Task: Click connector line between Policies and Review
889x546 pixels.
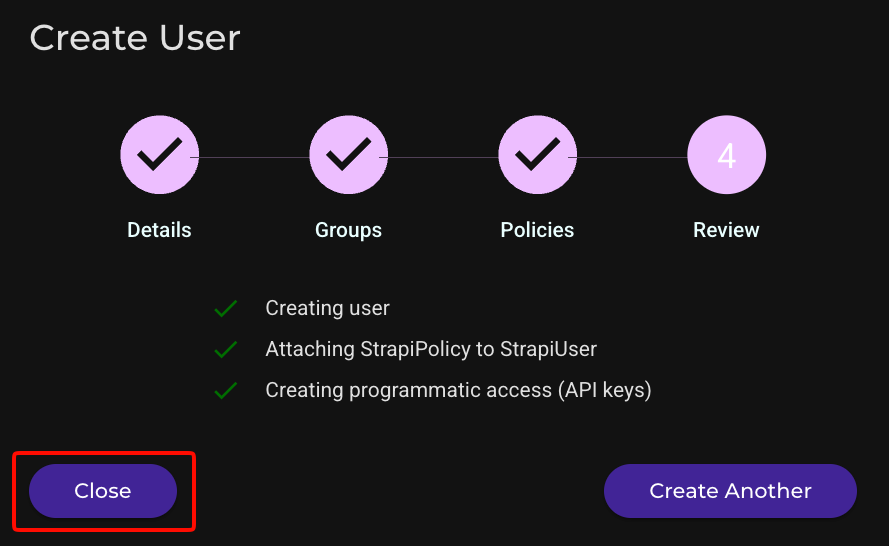Action: pyautogui.click(x=632, y=157)
